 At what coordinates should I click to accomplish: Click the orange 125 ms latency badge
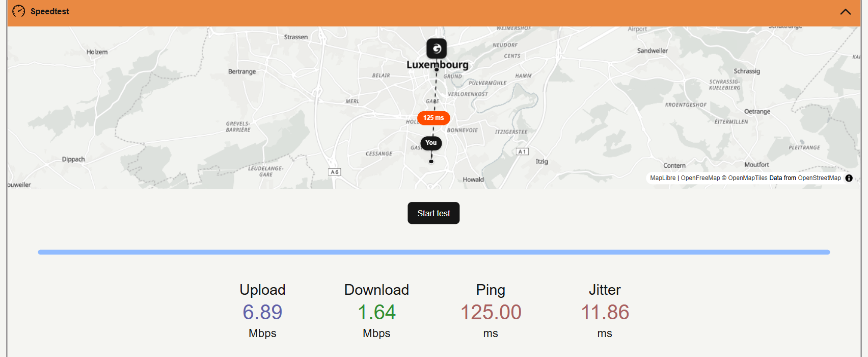coord(433,118)
